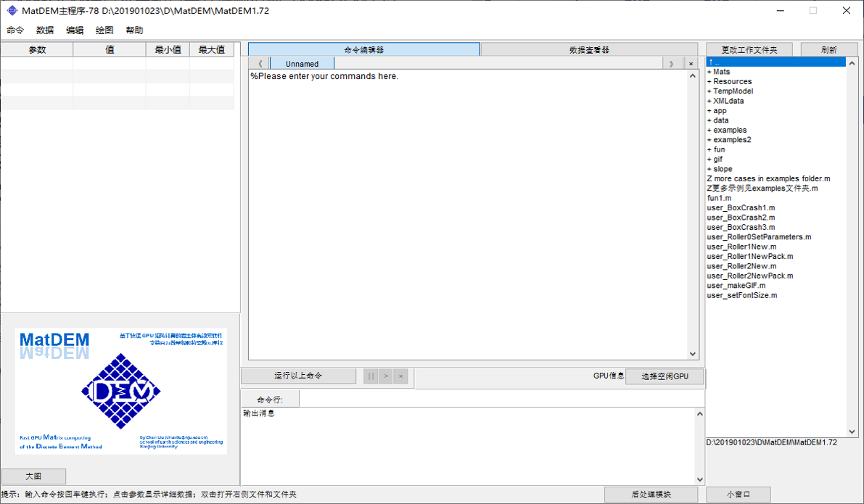Screen dimensions: 864x504
Task: Open the 编辑 menu
Action: 75,30
